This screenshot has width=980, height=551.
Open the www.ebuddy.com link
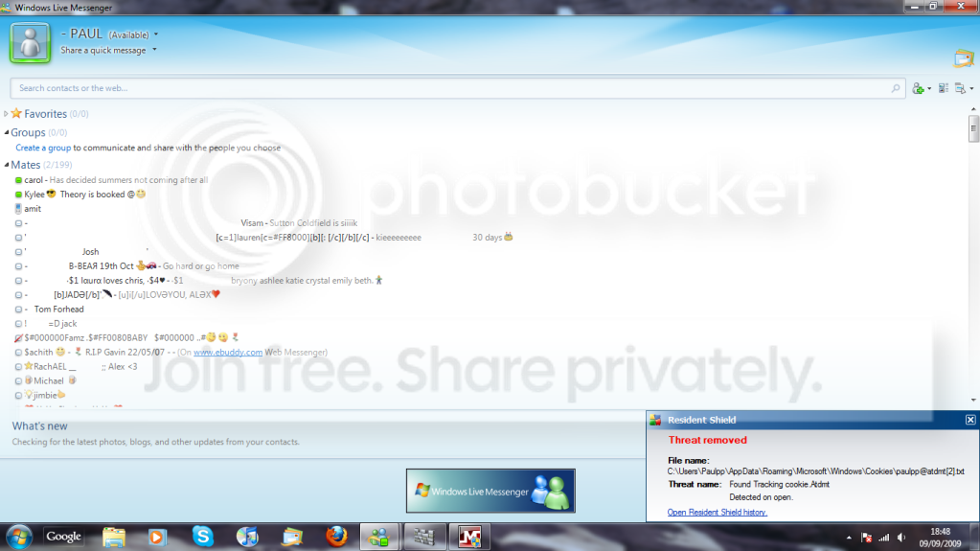click(x=228, y=352)
